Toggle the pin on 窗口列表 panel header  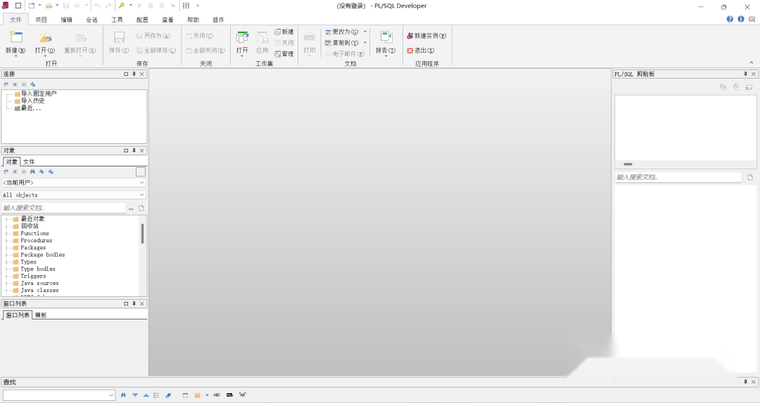point(134,304)
